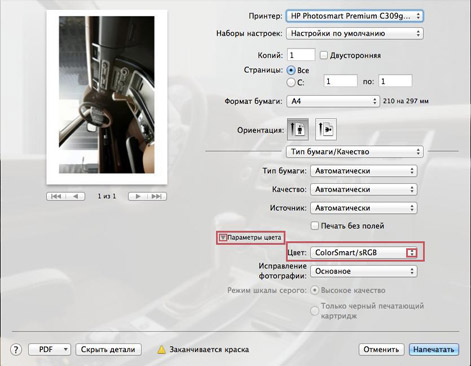Enable Двусторонняя two-sided printing
Viewport: 471px width, 366px height.
pyautogui.click(x=323, y=55)
